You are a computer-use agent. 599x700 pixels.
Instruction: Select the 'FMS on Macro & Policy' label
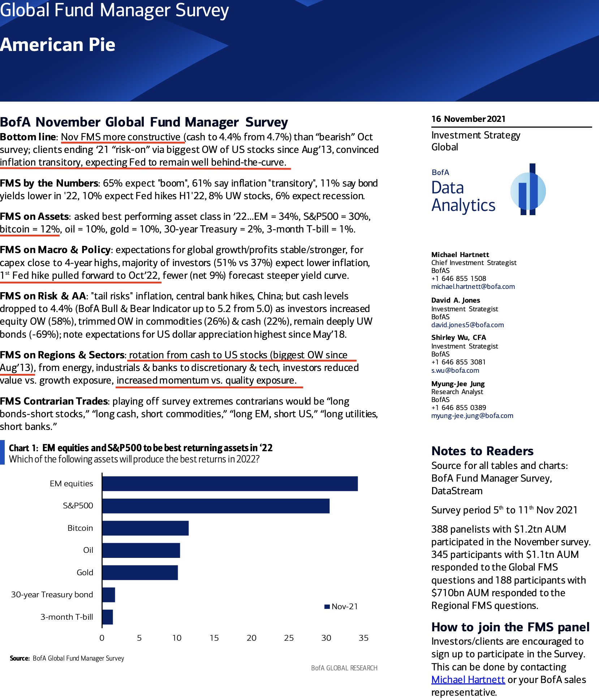[55, 249]
